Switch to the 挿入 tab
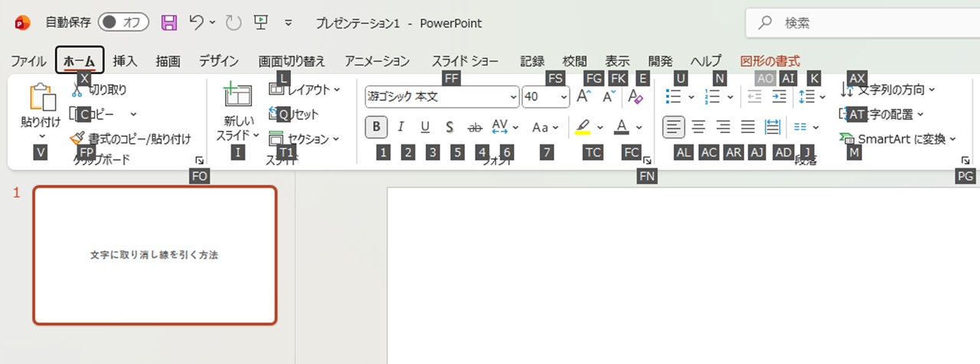This screenshot has width=980, height=364. point(125,61)
